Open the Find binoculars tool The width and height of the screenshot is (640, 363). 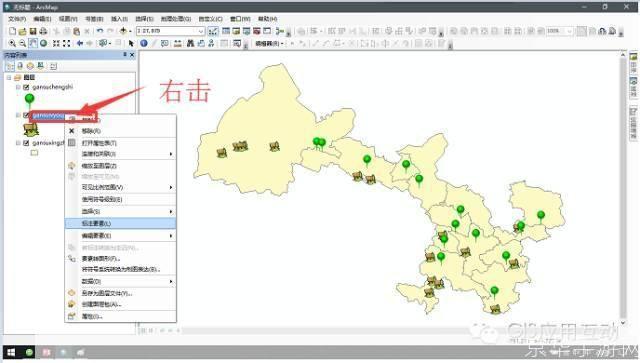(x=190, y=43)
